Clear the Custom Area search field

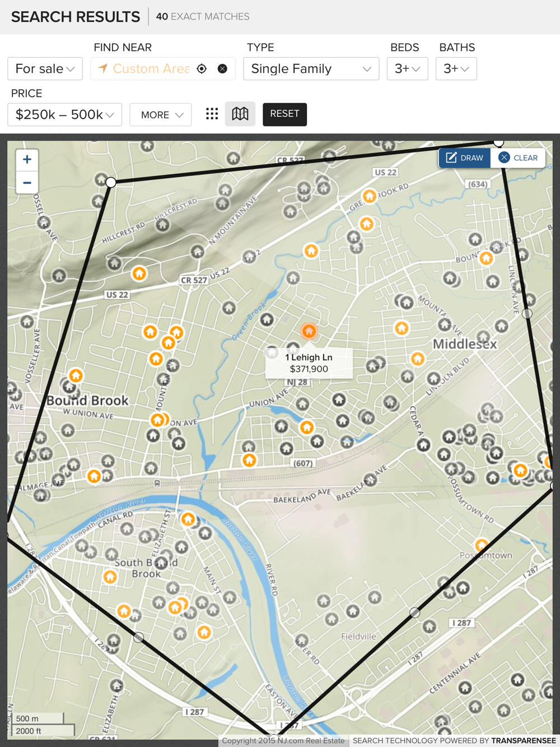(222, 69)
